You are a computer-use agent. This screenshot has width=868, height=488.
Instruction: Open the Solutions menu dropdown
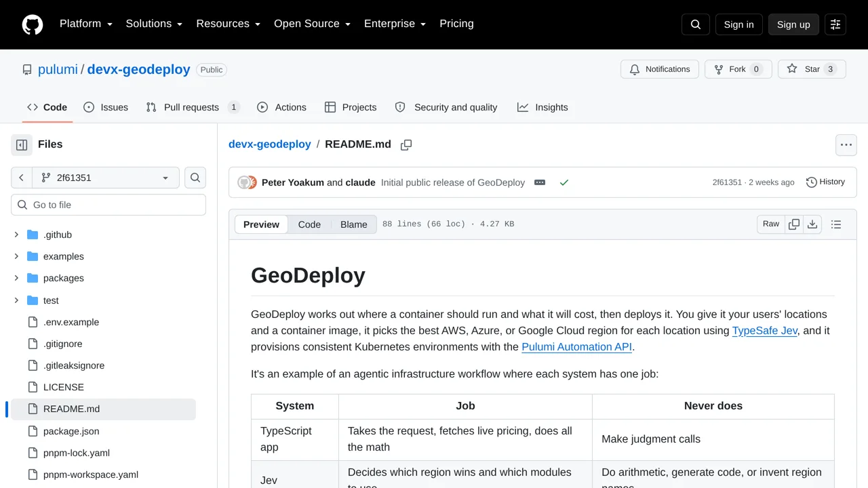pyautogui.click(x=154, y=24)
